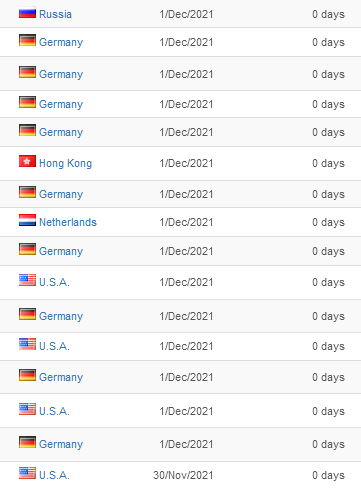The image size is (361, 488).
Task: Click the U.S.A. flag in the 30/Nov/2021 row
Action: pyautogui.click(x=27, y=473)
